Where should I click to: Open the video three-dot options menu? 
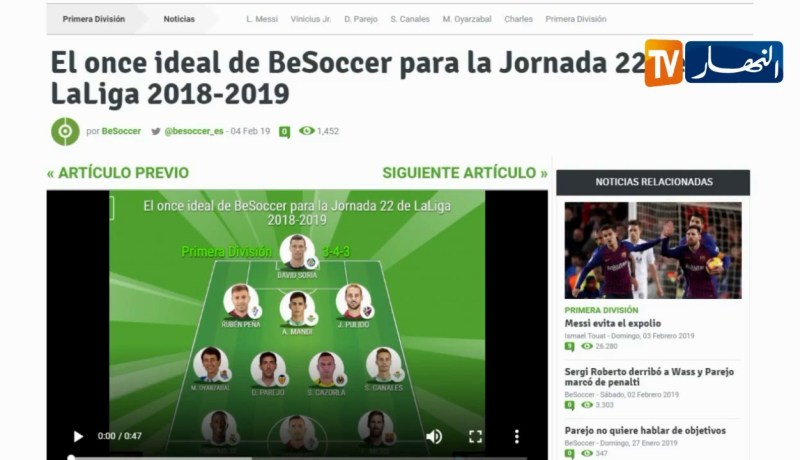click(x=517, y=437)
